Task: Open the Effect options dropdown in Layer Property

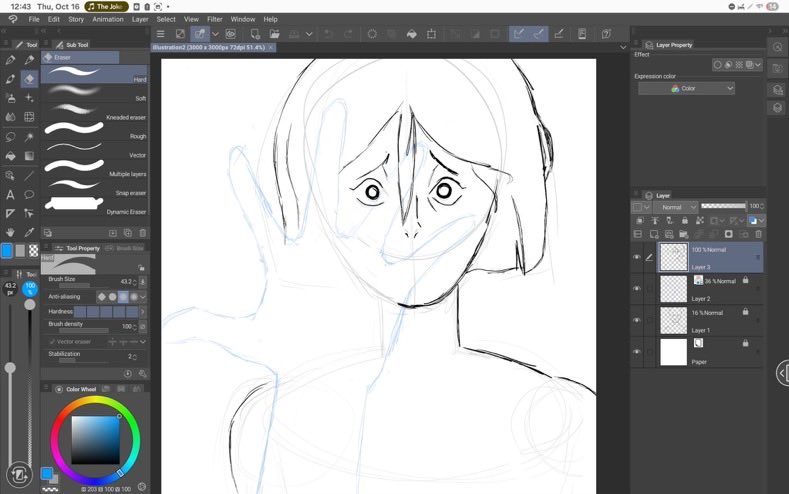Action: [758, 65]
